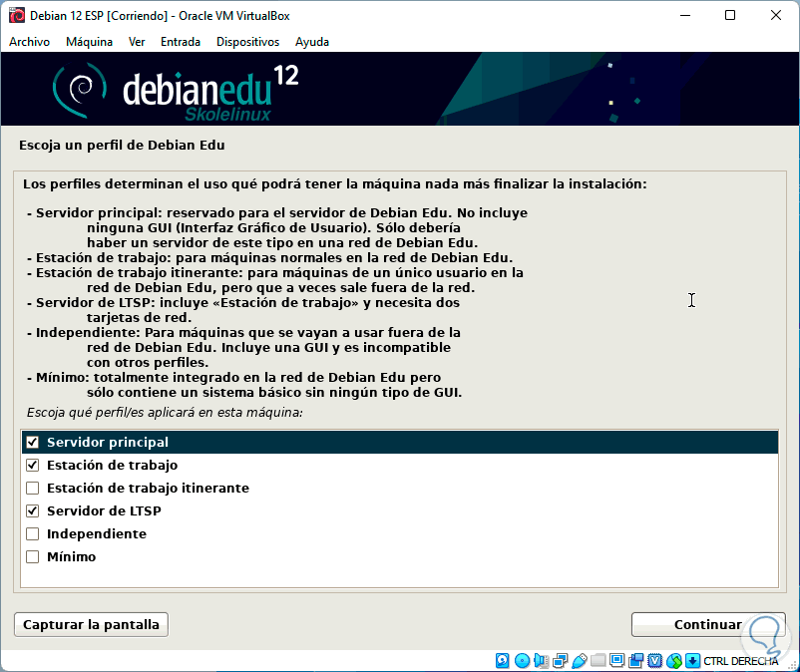Image resolution: width=800 pixels, height=672 pixels.
Task: Click the hard disk activity status icon
Action: click(502, 661)
